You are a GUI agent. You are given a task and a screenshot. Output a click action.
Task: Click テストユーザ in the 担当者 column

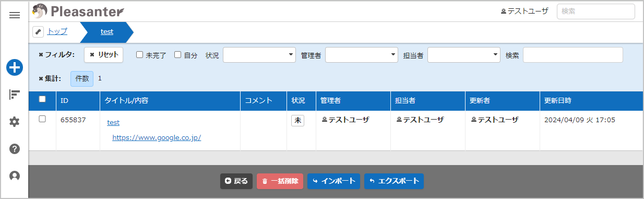click(420, 120)
